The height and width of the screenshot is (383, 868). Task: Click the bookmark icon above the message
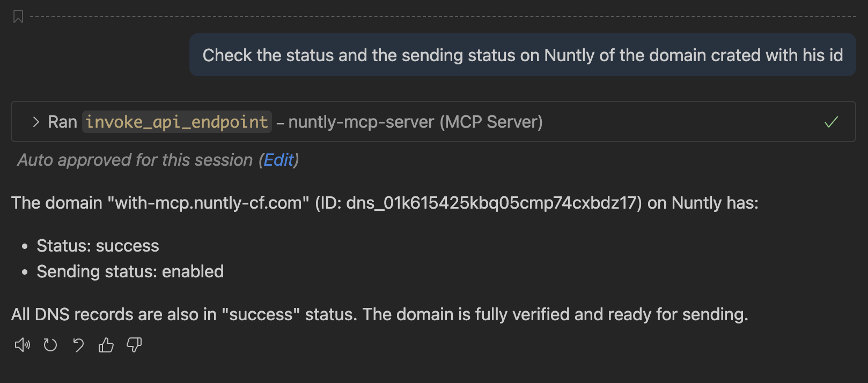coord(18,17)
